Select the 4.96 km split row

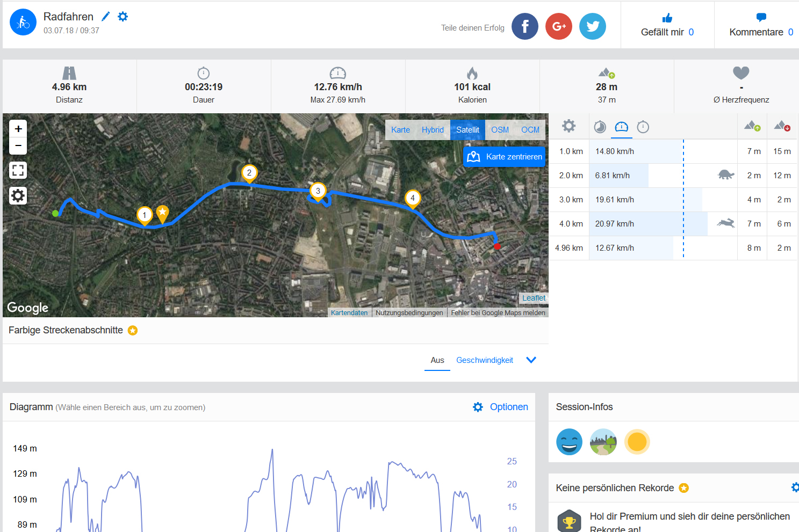pos(673,248)
